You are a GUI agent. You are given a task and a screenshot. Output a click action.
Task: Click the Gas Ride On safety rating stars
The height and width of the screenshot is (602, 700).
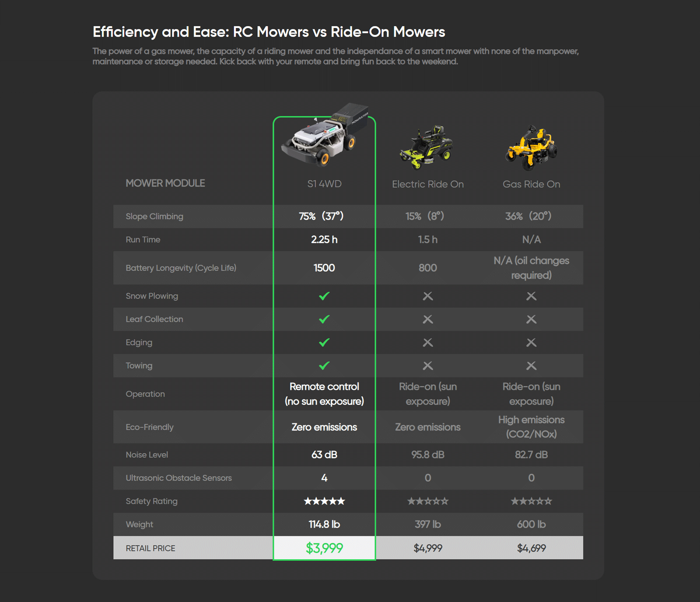click(x=531, y=501)
